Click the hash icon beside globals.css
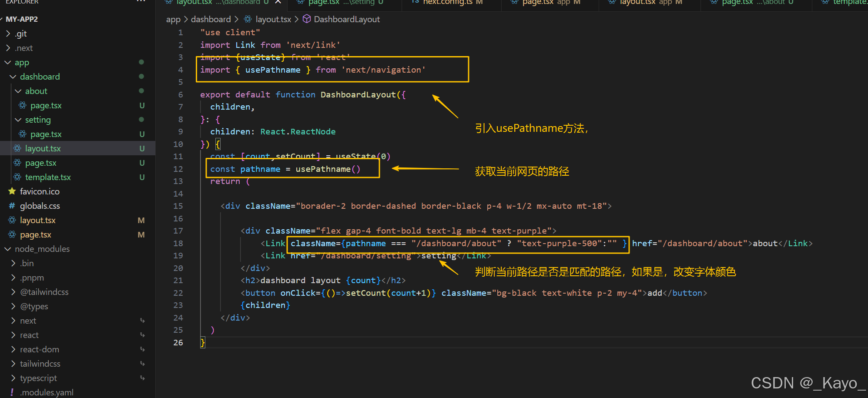868x398 pixels. [x=12, y=205]
